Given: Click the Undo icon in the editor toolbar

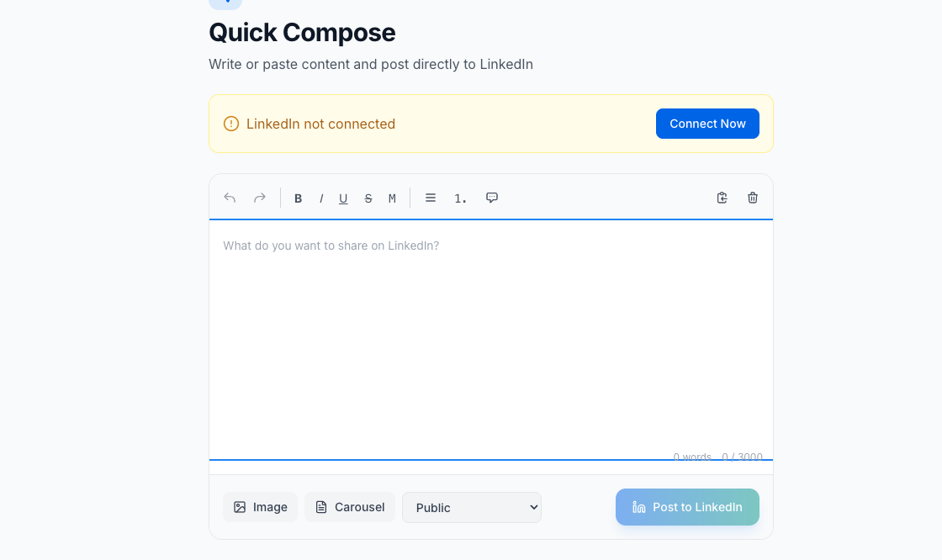Looking at the screenshot, I should (229, 198).
